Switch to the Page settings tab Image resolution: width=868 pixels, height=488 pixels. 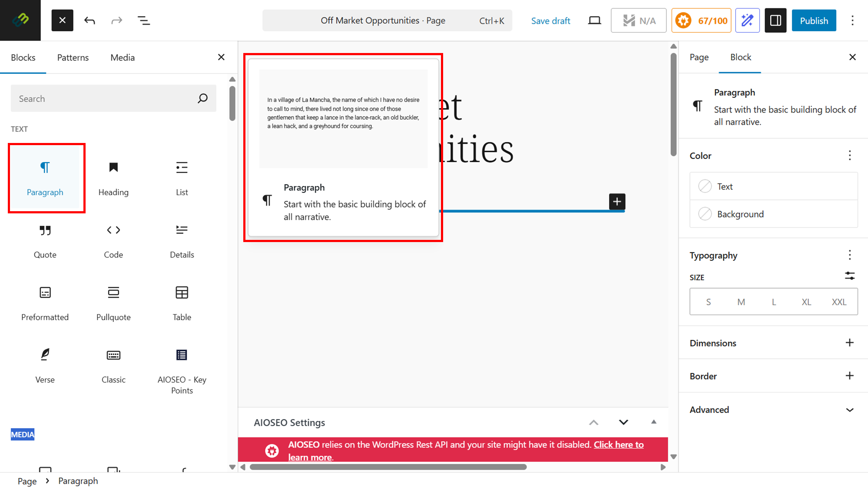click(699, 57)
